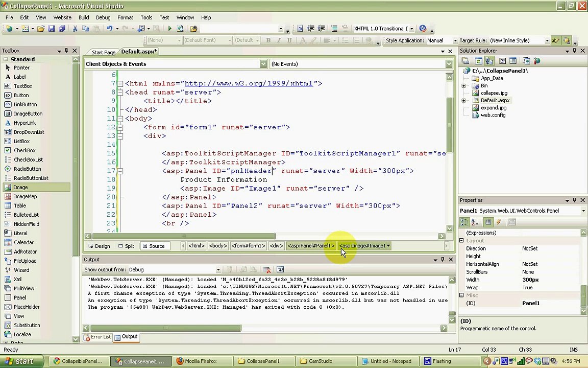588x368 pixels.
Task: Click the Add New Item icon
Action: coord(25,29)
